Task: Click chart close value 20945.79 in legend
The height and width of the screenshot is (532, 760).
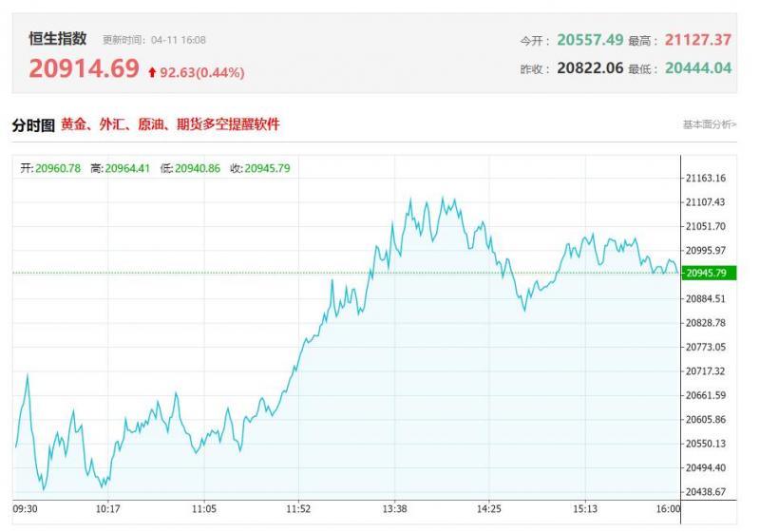Action: 267,168
